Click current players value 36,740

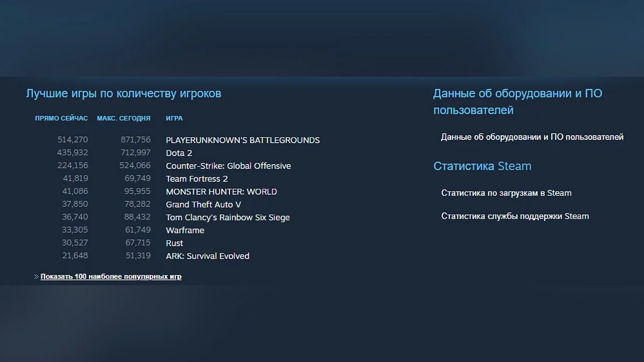point(75,217)
